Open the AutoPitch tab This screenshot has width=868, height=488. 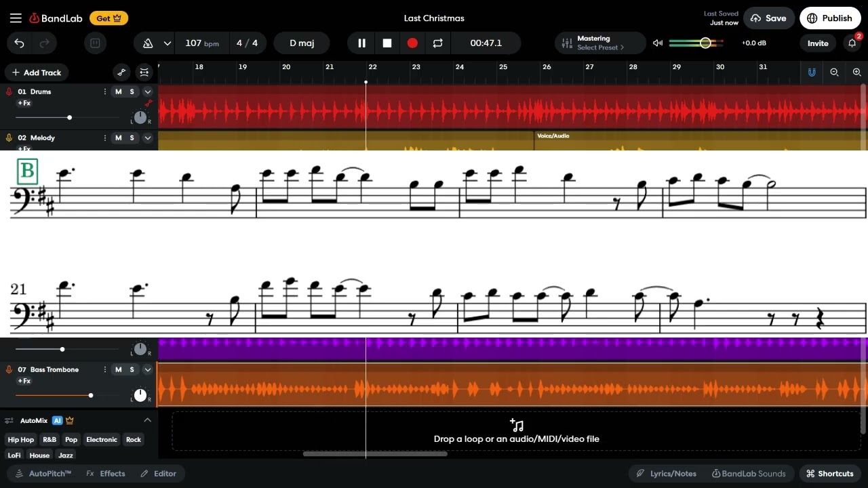coord(43,474)
